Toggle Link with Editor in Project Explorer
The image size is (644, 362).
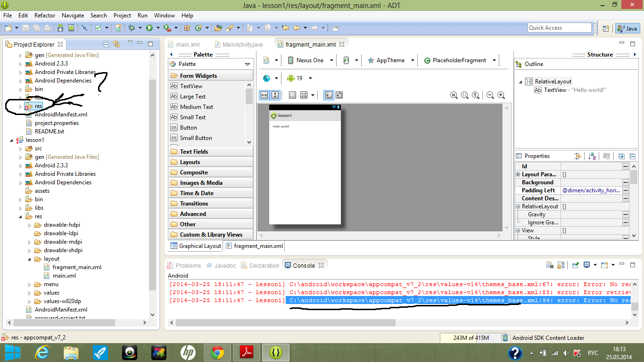pos(116,44)
